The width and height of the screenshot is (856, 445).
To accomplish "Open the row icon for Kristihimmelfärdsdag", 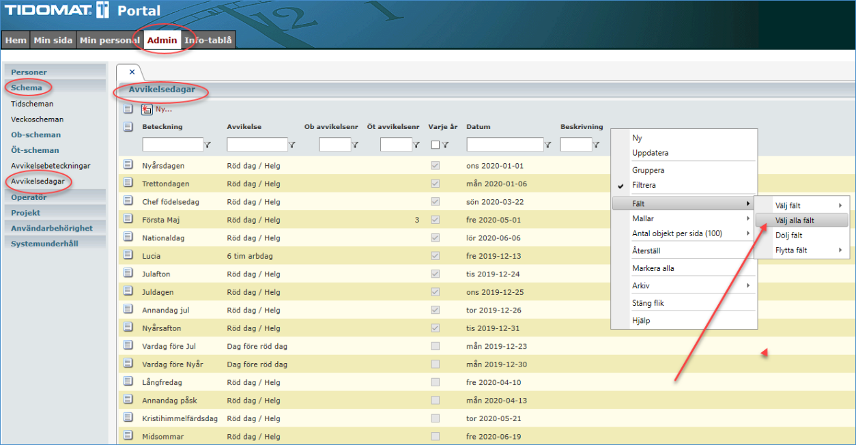I will pos(128,417).
